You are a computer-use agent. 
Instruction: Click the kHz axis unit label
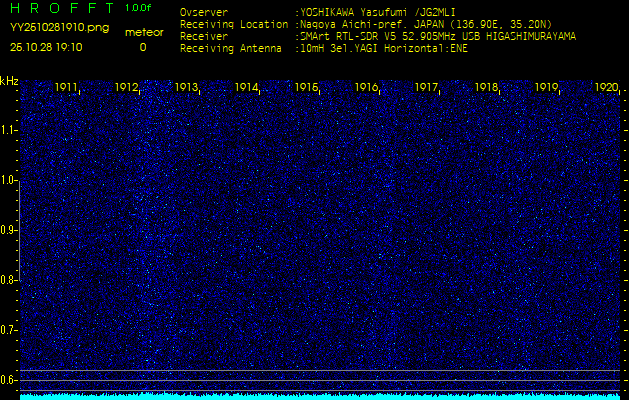click(9, 80)
